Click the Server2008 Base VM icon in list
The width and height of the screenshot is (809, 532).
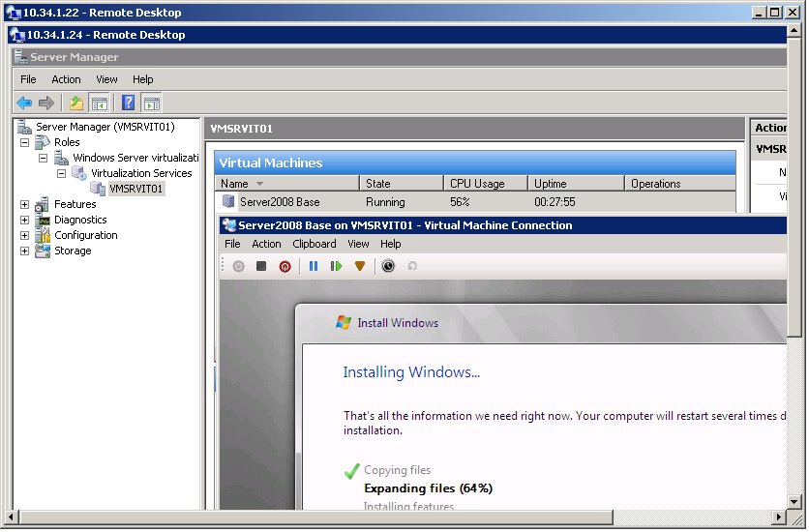click(228, 201)
